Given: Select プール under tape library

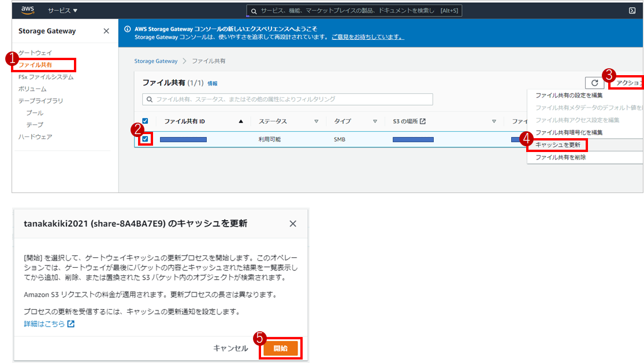Looking at the screenshot, I should click(35, 113).
